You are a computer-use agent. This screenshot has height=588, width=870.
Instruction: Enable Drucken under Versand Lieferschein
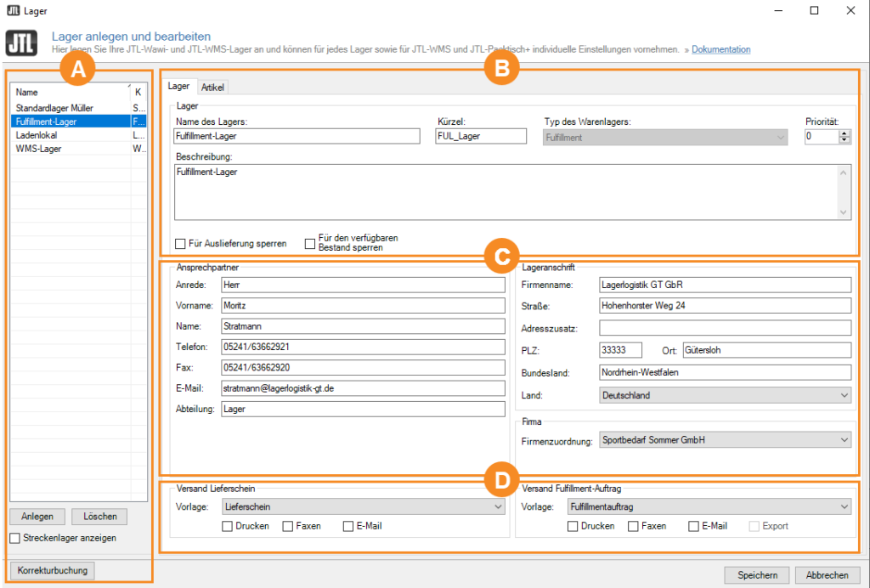point(227,526)
